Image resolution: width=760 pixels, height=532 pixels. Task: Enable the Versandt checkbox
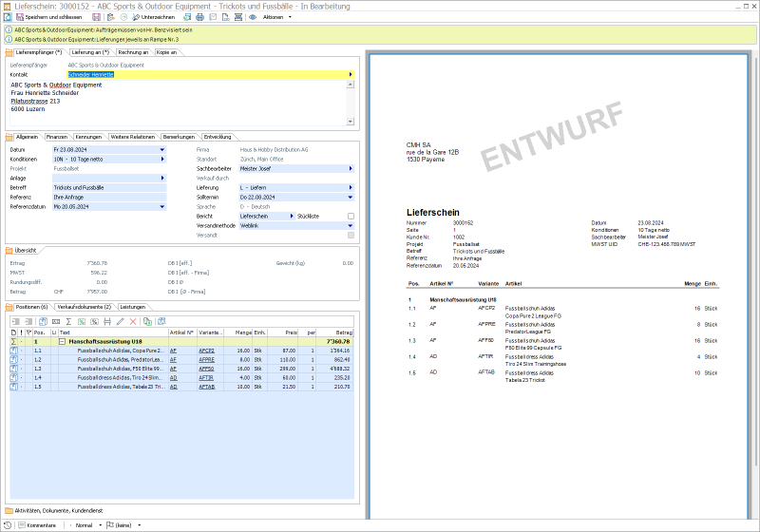point(351,235)
